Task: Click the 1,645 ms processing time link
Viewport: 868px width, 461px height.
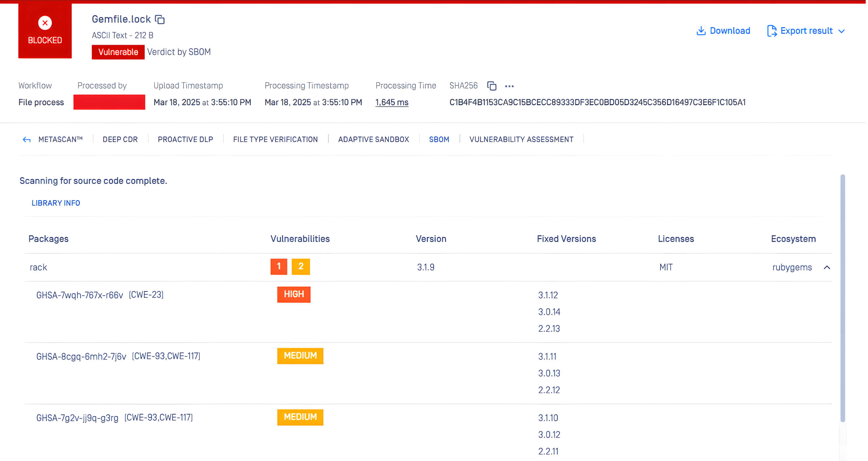Action: [x=391, y=102]
